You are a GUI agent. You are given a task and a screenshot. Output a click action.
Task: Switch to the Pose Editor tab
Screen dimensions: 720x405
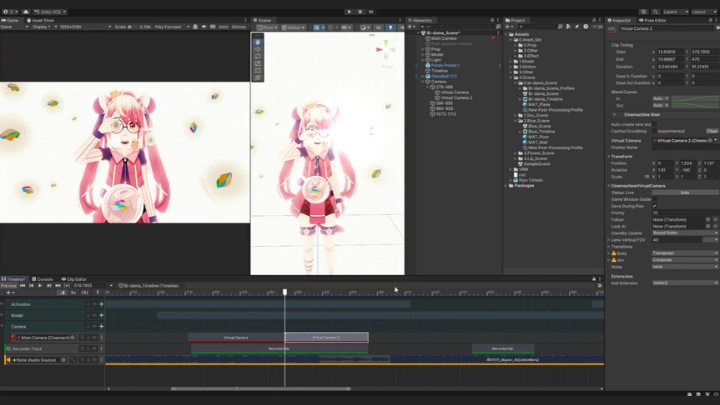coord(652,20)
